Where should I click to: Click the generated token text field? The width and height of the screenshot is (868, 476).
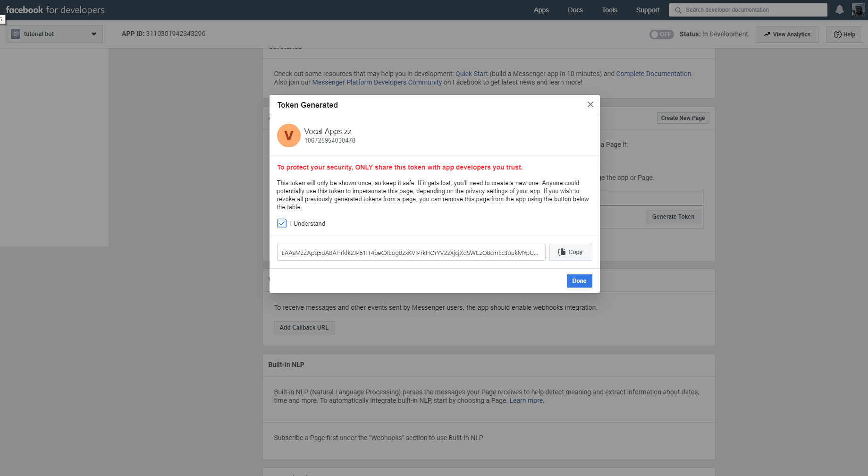[411, 252]
